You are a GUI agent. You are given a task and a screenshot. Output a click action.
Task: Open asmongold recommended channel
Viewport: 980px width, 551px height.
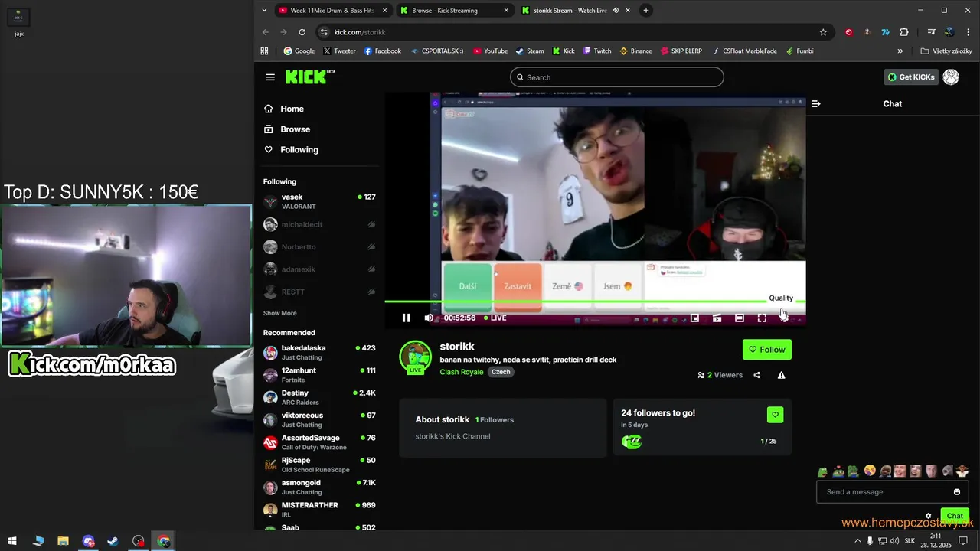[319, 487]
